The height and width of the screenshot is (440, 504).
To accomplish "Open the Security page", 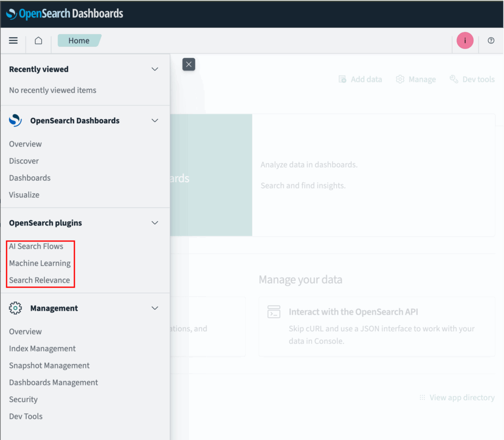I will pos(23,399).
